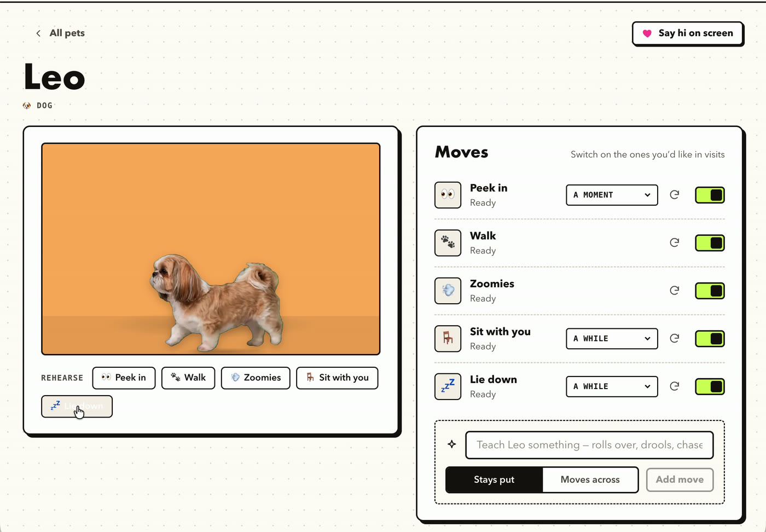
Task: Open Sit with you A WHILE dropdown
Action: click(x=612, y=339)
